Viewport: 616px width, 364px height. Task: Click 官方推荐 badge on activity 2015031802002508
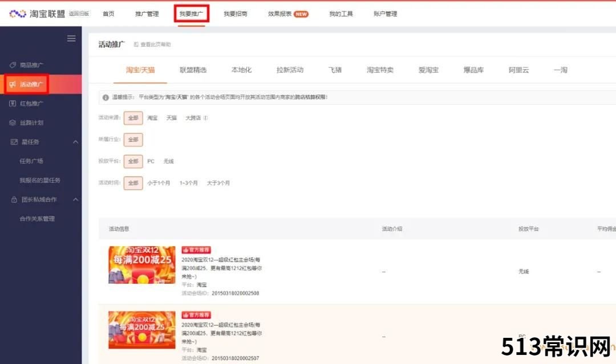196,250
